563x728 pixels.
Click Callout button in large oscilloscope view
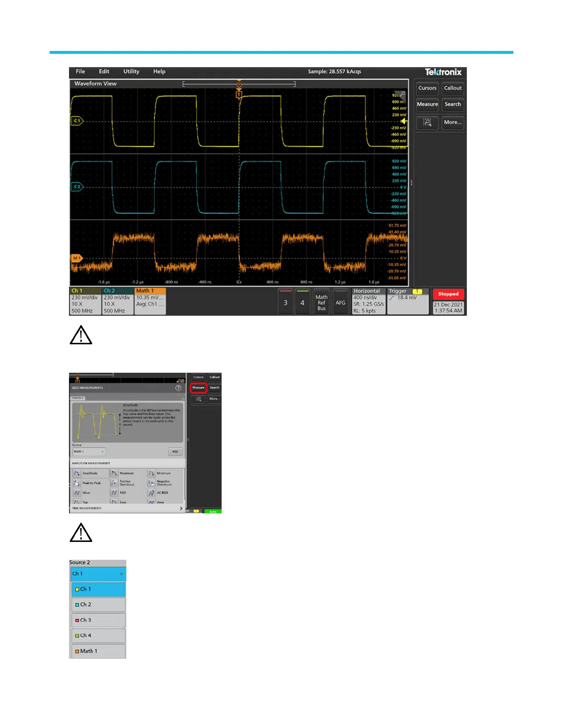(453, 88)
